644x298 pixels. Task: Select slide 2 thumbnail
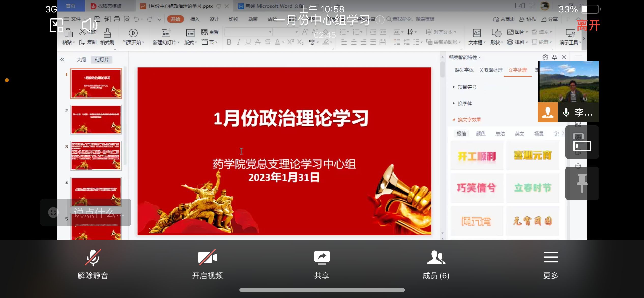(96, 120)
